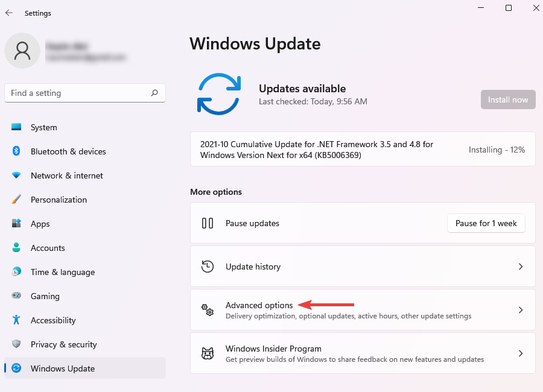Click the Pause updates label
This screenshot has height=392, width=543.
252,223
